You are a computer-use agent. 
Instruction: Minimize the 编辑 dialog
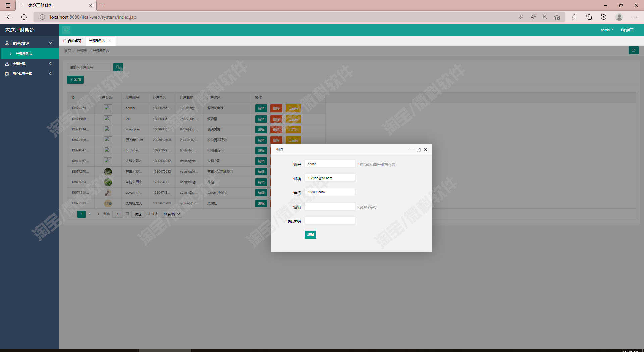coord(412,150)
